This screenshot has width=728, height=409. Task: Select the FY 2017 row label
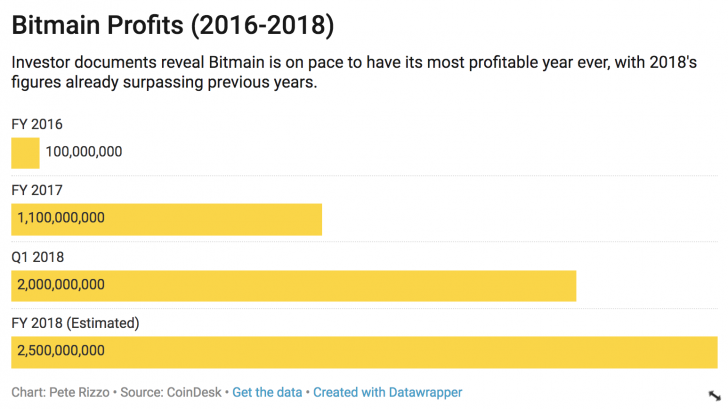tap(37, 190)
